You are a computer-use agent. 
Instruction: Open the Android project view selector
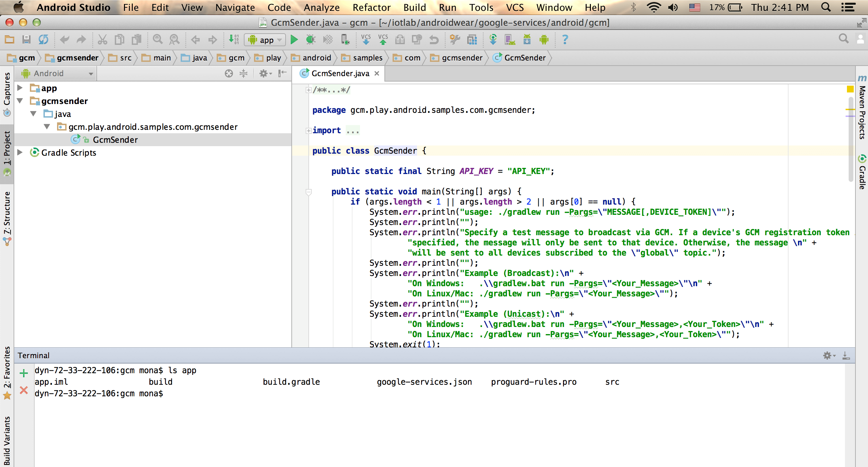55,73
